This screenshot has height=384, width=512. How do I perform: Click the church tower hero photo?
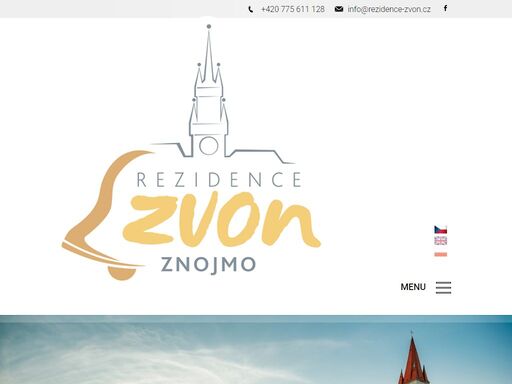click(256, 349)
